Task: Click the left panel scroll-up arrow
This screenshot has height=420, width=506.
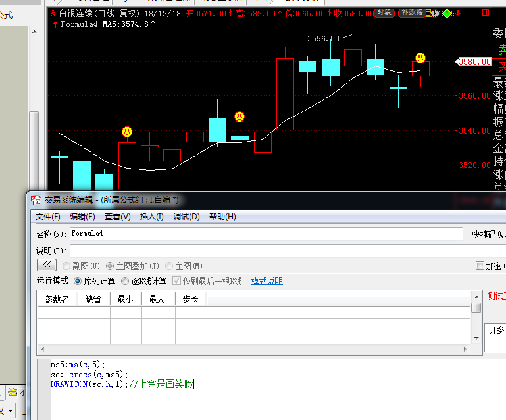Action: 34,32
